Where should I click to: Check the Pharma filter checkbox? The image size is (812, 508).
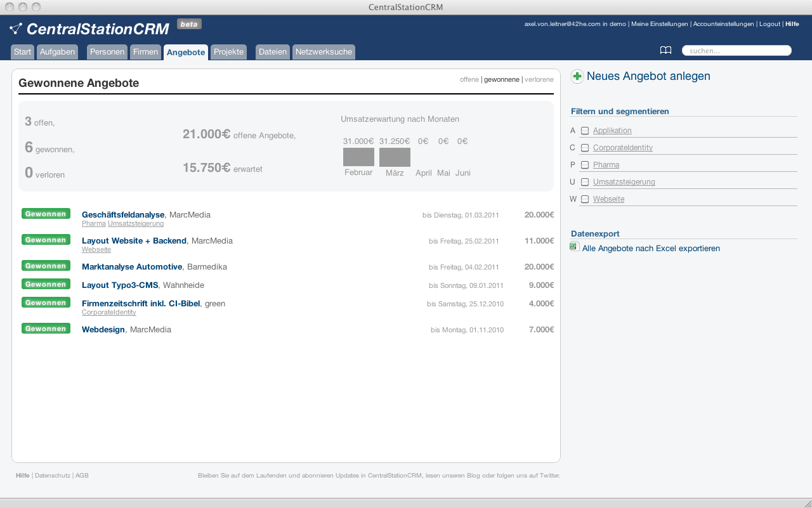585,165
